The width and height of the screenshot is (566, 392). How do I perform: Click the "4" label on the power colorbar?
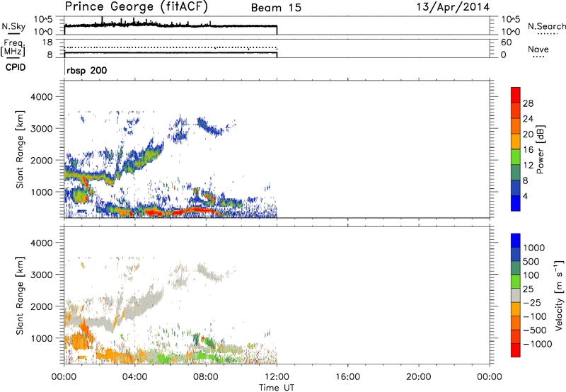pyautogui.click(x=525, y=196)
